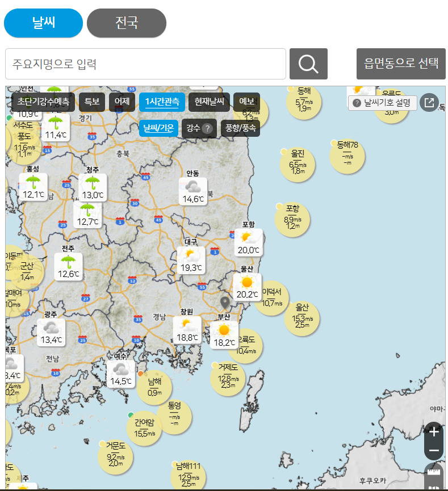This screenshot has width=448, height=491.
Task: Select the 청주 umbrella 13.0℃ card
Action: coord(93,187)
